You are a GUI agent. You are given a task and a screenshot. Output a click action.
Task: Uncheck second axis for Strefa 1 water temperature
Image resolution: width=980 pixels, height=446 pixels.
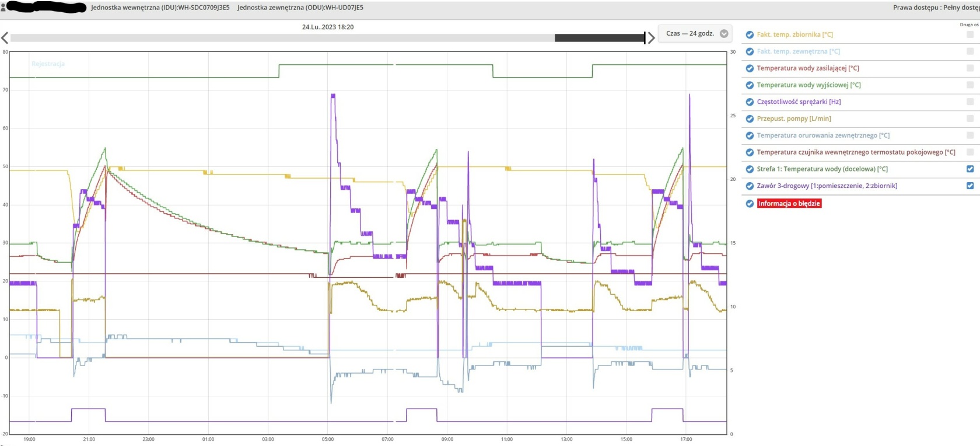tap(970, 169)
